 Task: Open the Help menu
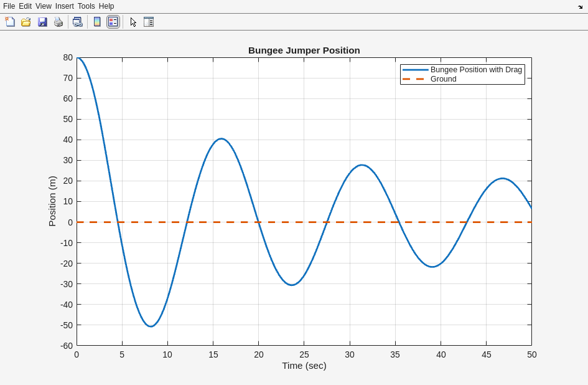point(106,6)
